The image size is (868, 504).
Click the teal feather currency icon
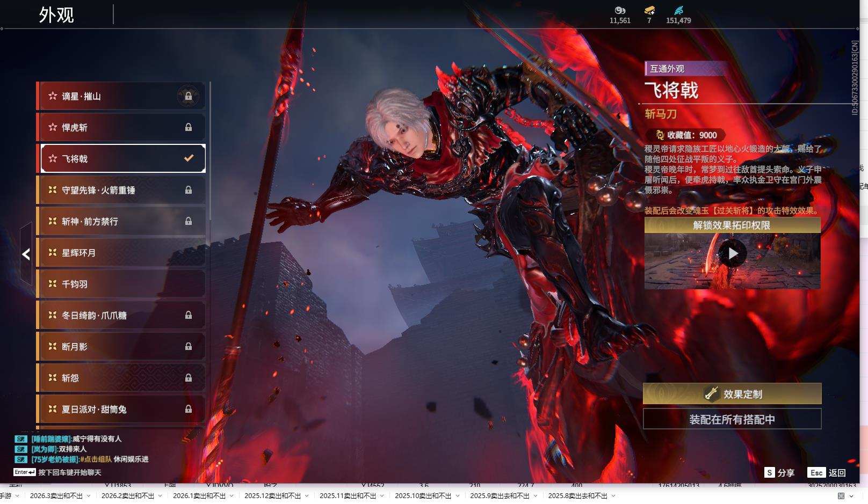[679, 10]
